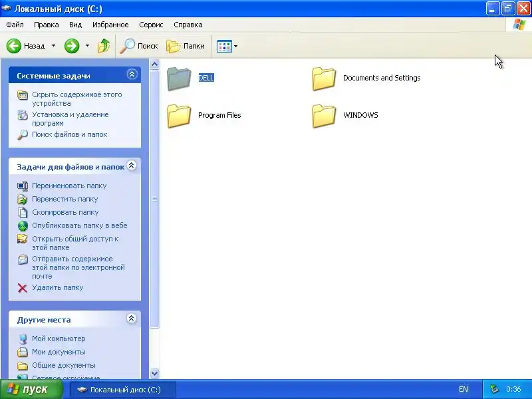The image size is (532, 399).
Task: Click the Views mode toolbar icon
Action: coord(224,46)
